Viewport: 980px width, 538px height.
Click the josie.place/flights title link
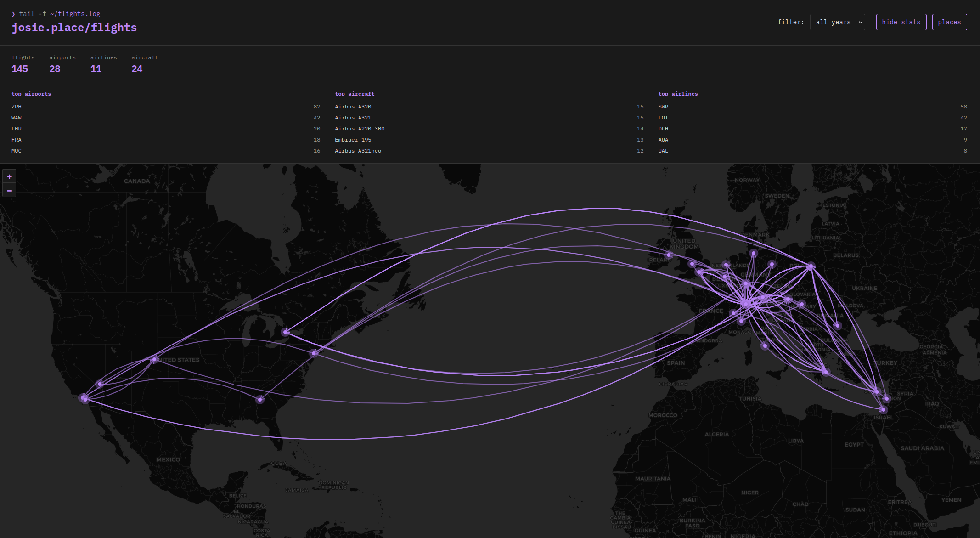tap(74, 28)
